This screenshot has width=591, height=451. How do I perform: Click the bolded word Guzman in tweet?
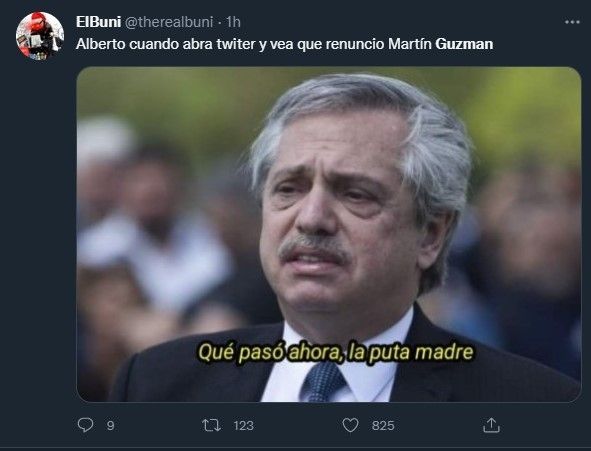[464, 44]
